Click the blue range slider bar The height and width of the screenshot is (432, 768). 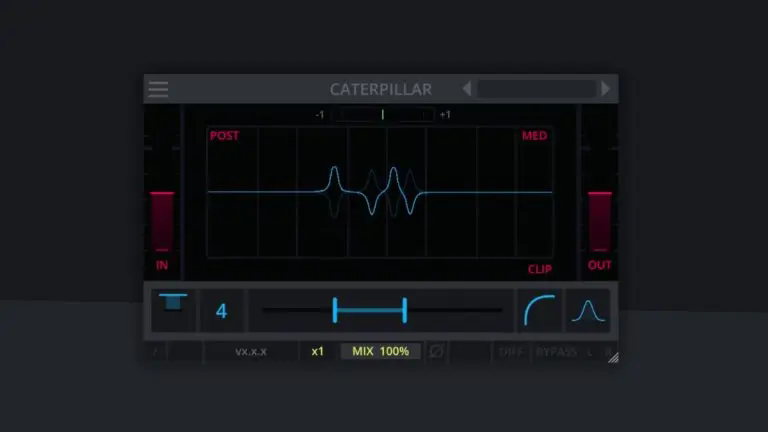[x=370, y=310]
